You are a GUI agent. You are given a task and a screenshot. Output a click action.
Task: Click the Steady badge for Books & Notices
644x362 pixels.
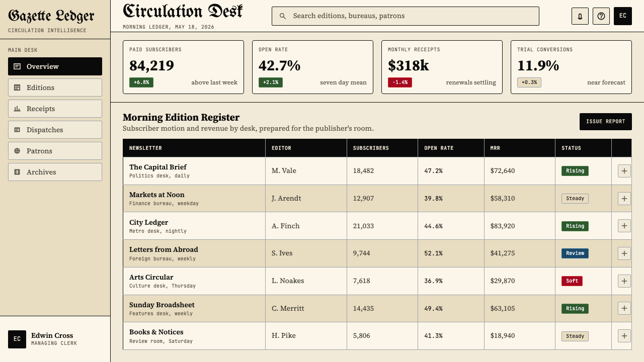[x=575, y=336]
